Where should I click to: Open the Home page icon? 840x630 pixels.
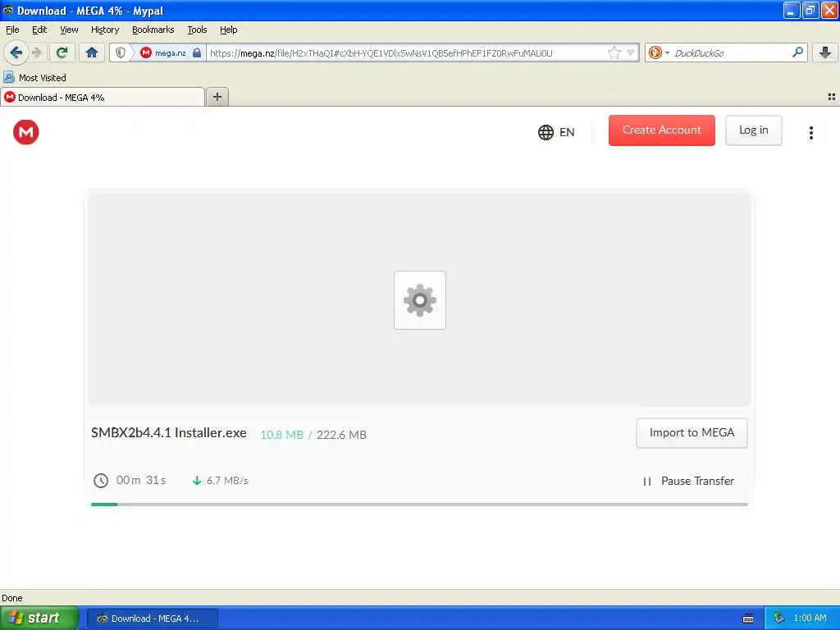point(92,52)
